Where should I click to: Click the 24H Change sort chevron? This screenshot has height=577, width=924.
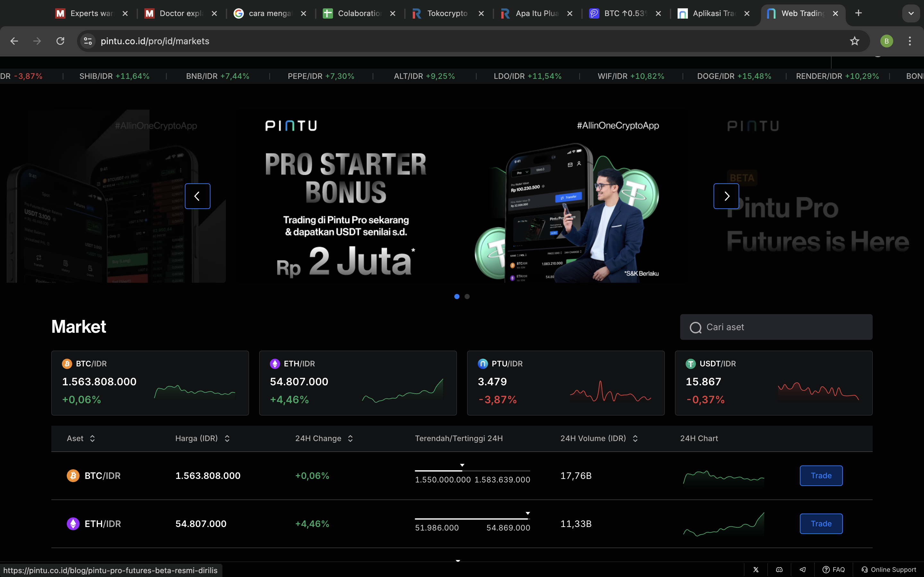[350, 438]
